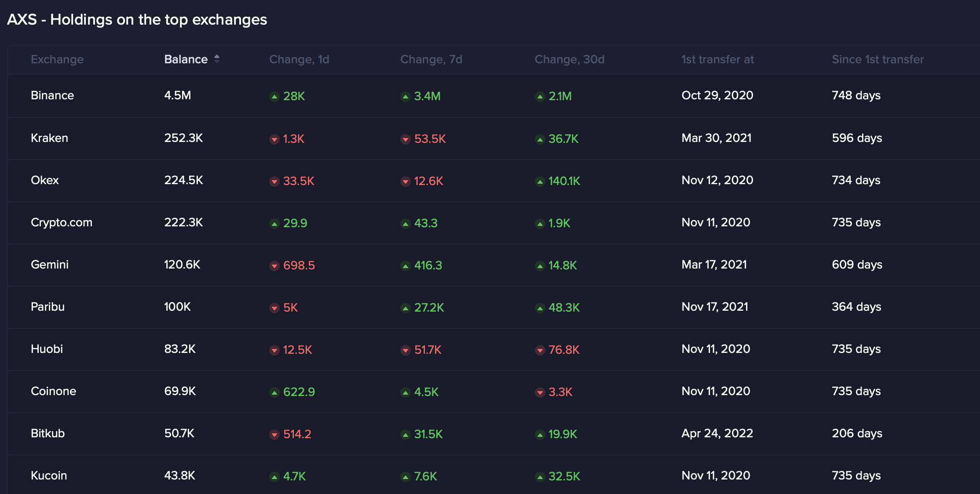Screen dimensions: 980x494
Task: Click Huobi's 83.2K balance value
Action: coord(180,349)
